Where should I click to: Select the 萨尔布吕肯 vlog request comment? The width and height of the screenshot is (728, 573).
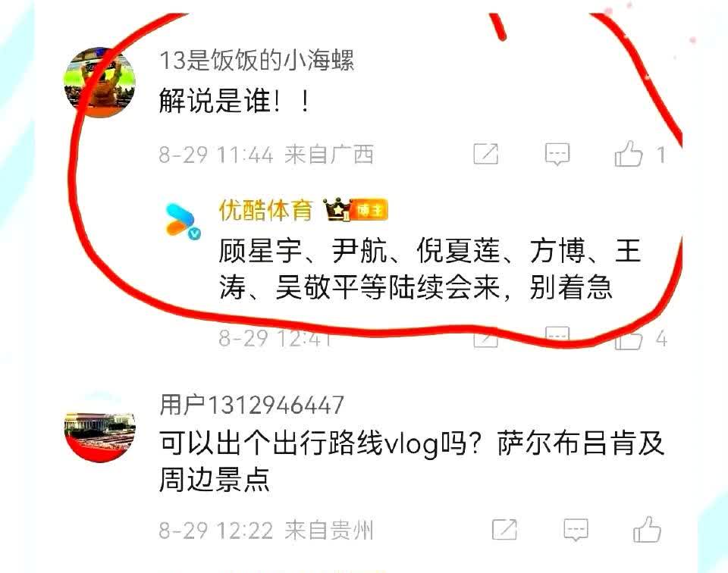pos(411,461)
